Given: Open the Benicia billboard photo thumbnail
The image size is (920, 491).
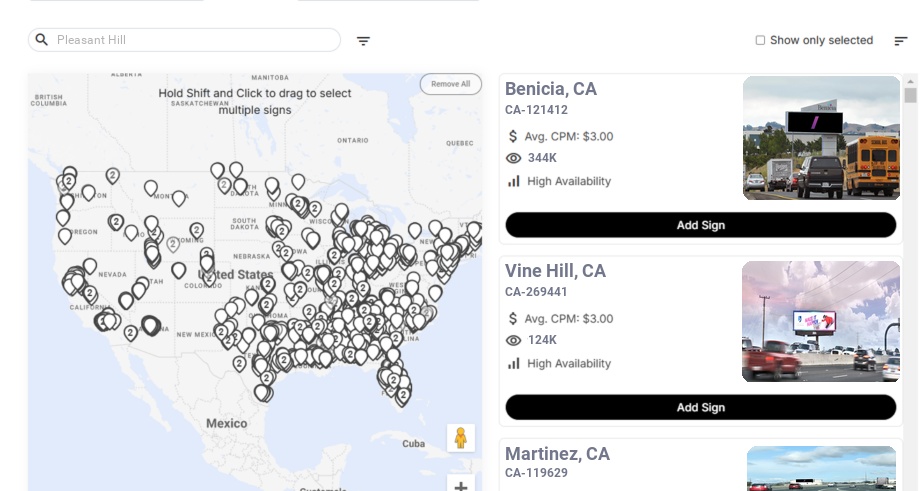Looking at the screenshot, I should [821, 138].
